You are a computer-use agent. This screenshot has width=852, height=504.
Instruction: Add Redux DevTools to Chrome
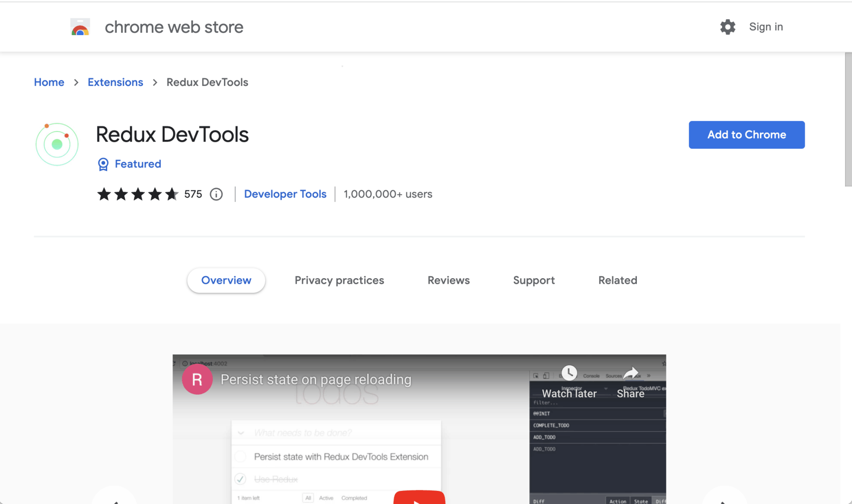tap(747, 135)
